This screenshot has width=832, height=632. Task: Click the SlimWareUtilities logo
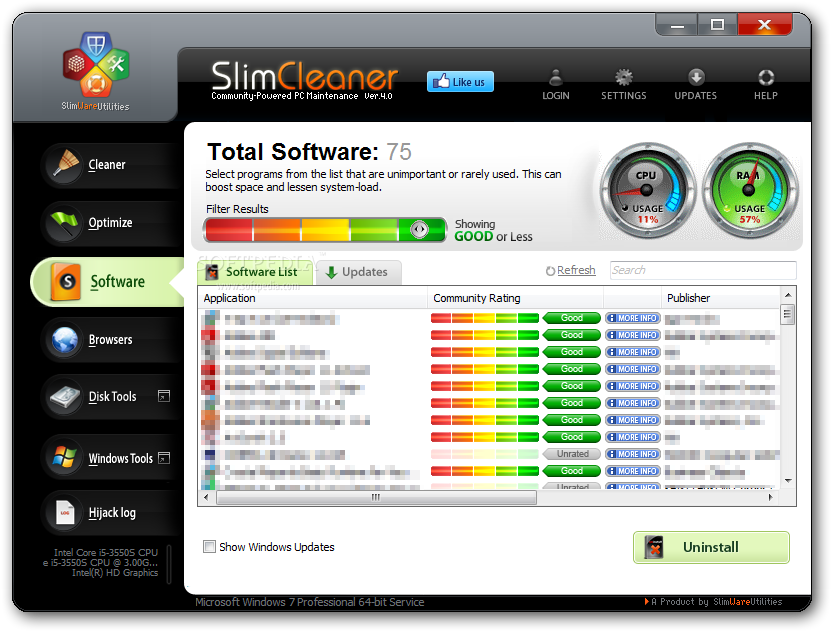point(96,72)
